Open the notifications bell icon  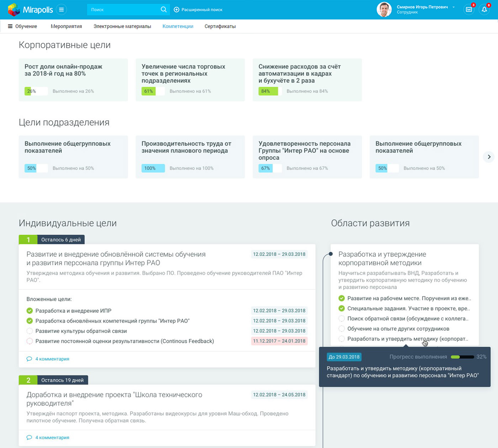coord(484,10)
